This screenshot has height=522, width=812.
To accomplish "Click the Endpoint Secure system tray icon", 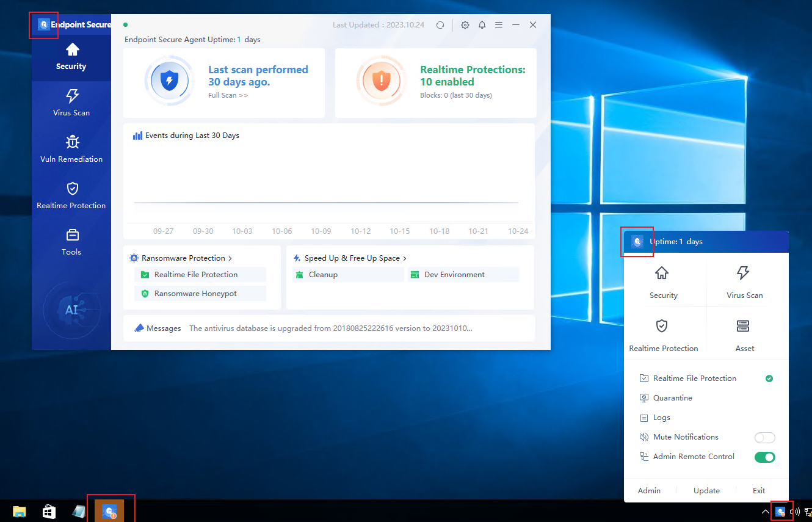I will tap(780, 512).
